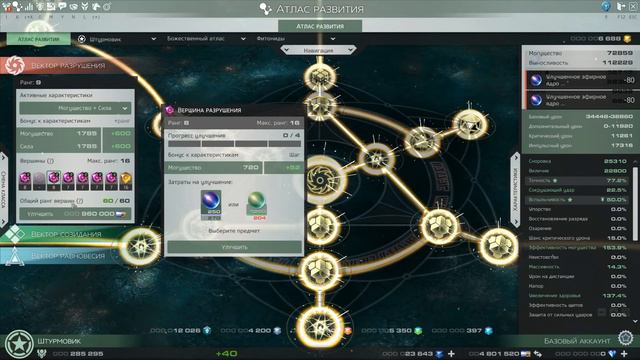Expand the Навигация dropdown

tap(318, 50)
